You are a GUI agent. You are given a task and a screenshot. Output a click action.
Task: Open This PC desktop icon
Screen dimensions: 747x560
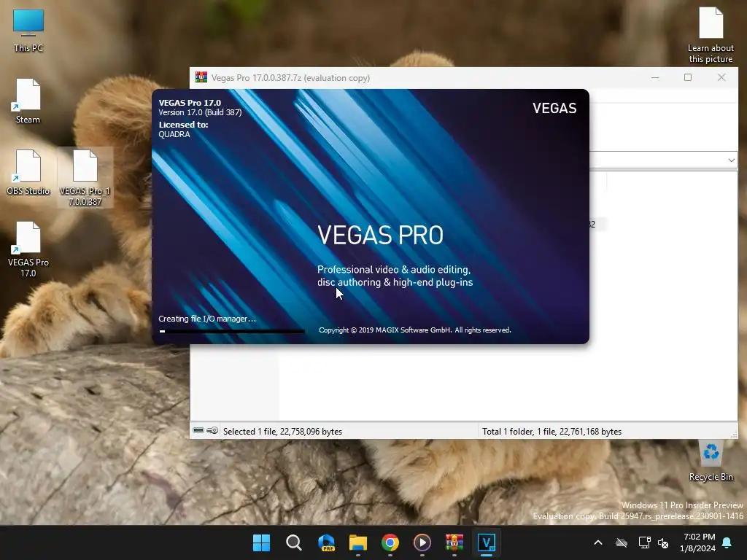28,31
